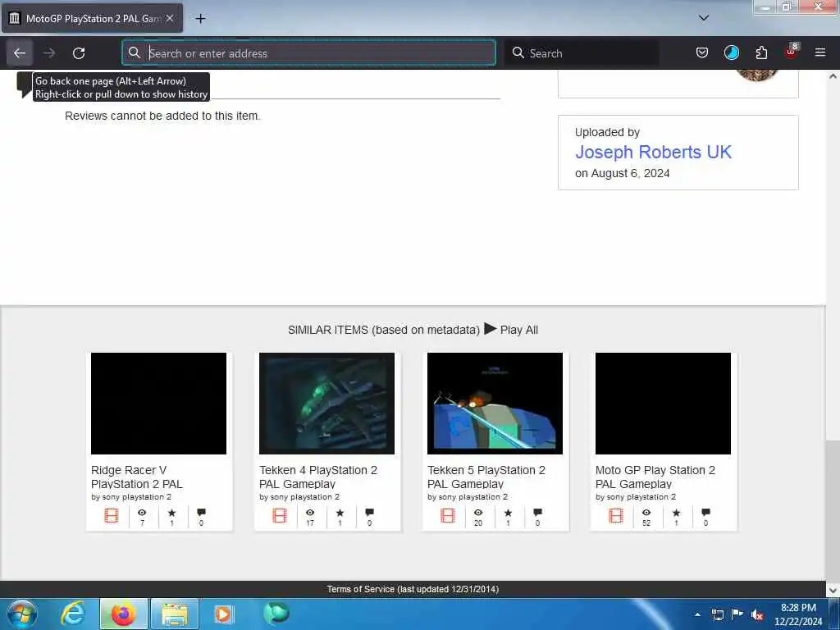Select the MotoGP PlayStation 2 PAL tab

(92, 18)
